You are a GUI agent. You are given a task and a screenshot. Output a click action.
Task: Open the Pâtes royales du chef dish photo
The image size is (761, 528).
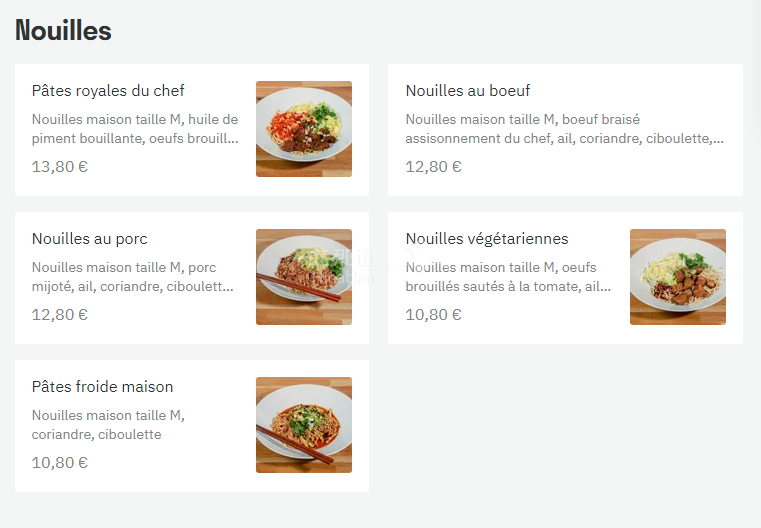pos(304,129)
